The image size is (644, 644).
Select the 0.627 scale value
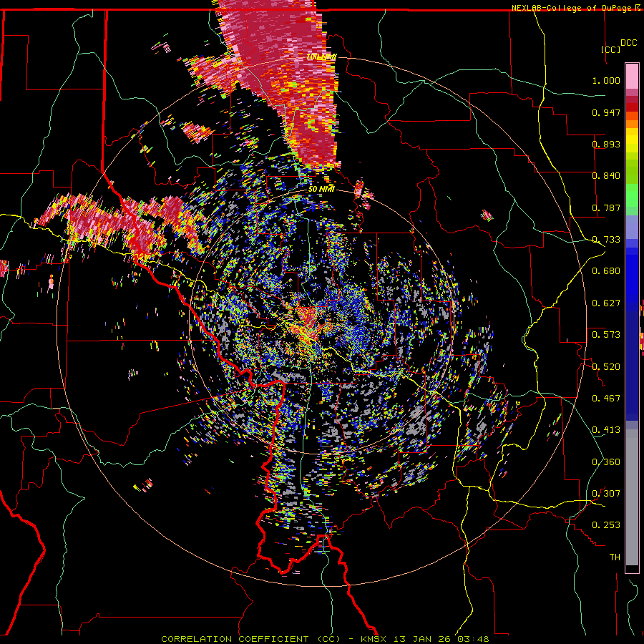pos(606,303)
